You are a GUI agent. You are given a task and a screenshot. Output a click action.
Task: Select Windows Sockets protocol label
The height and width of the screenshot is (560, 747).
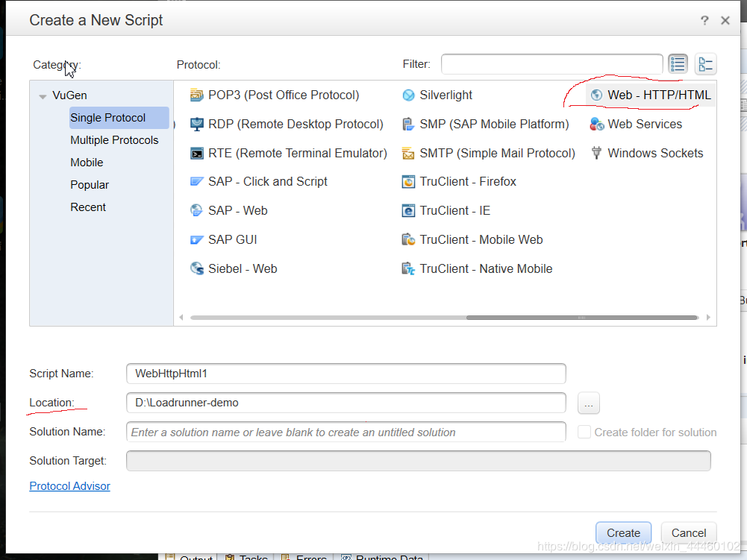(655, 154)
